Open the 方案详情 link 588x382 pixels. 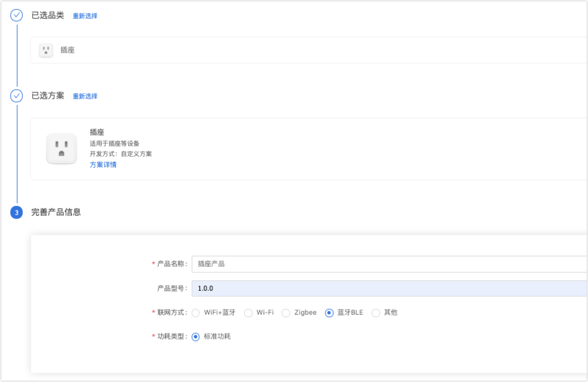[103, 165]
